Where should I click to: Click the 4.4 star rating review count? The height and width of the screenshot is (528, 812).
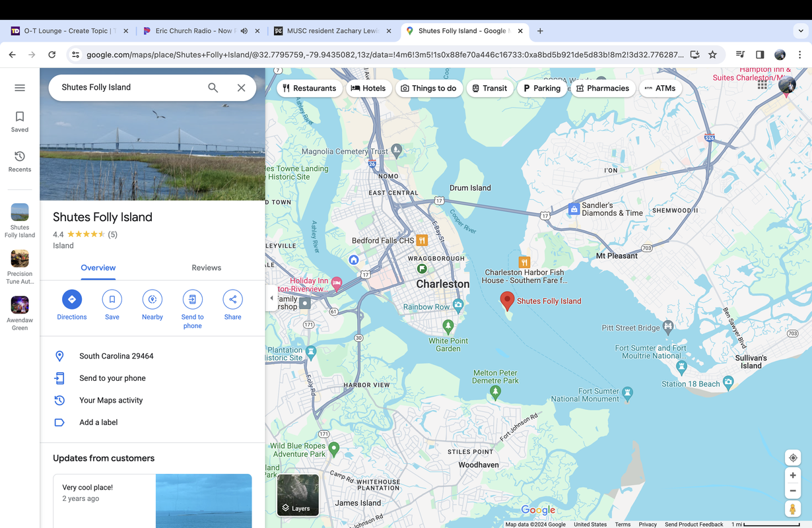tap(113, 234)
